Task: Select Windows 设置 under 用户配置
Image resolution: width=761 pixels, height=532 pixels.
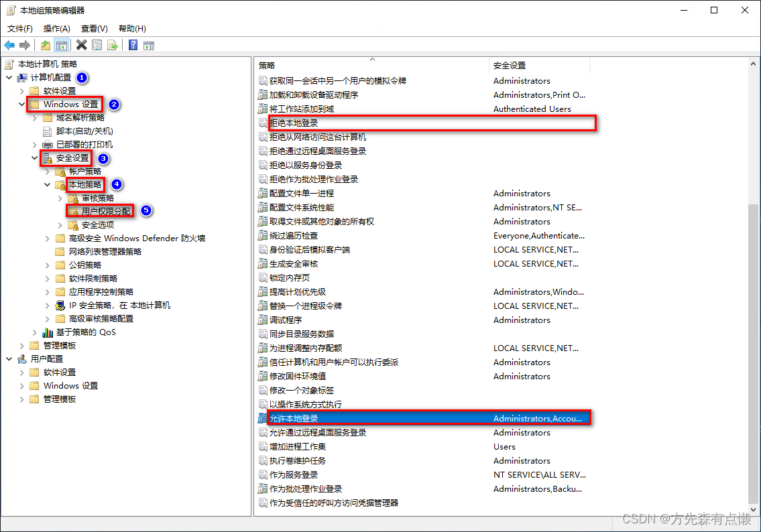Action: (x=71, y=385)
